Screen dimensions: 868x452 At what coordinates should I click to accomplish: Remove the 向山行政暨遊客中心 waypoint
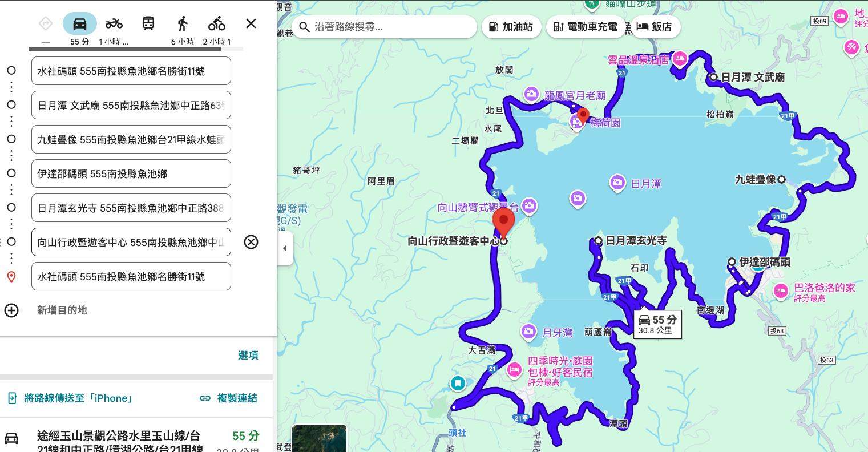[x=251, y=242]
